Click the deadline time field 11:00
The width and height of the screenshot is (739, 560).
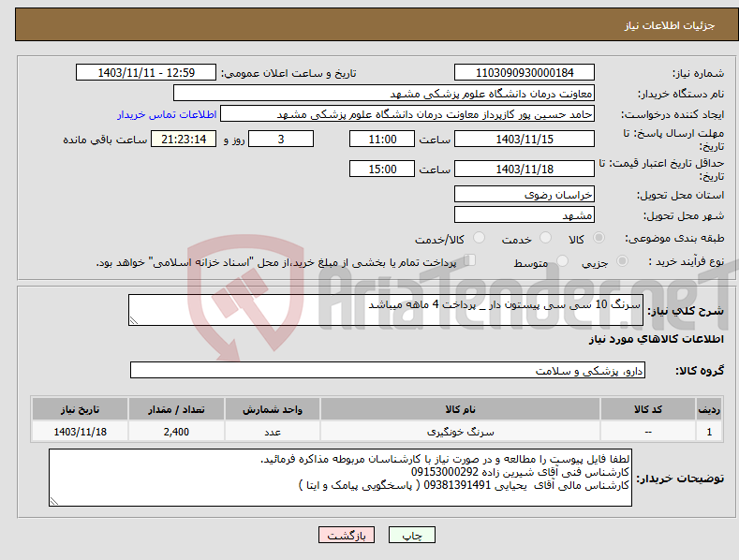pos(382,139)
